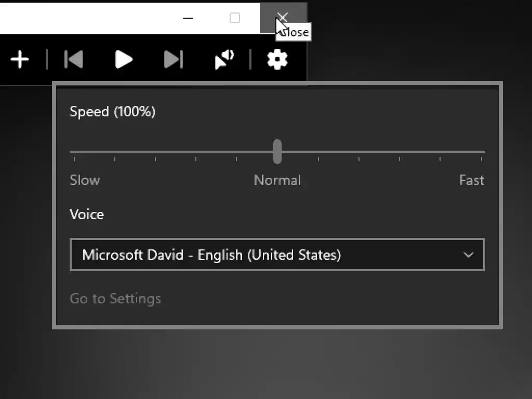Activate the read from here icon

pyautogui.click(x=224, y=60)
